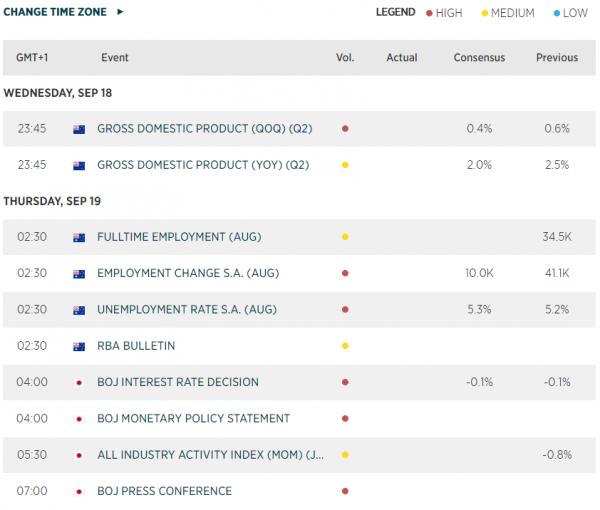Click Japan flag beside All Industry Activity Index
600x510 pixels.
[79, 455]
